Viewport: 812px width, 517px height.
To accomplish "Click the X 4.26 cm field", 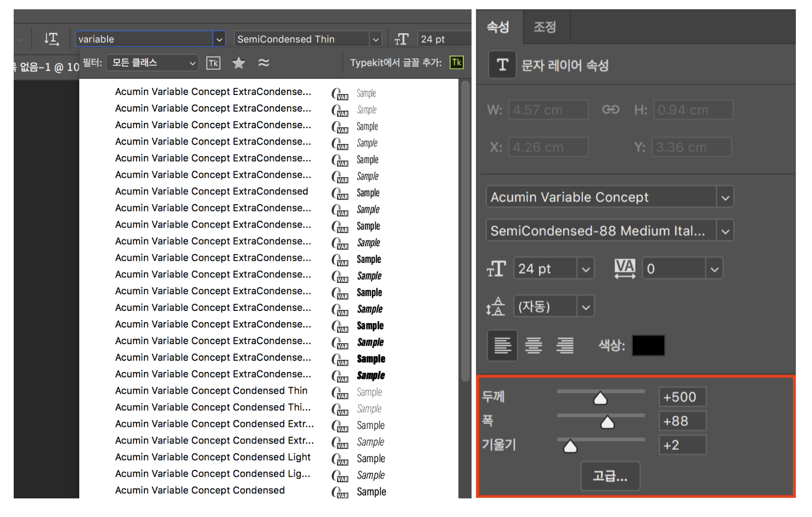I will coord(548,147).
